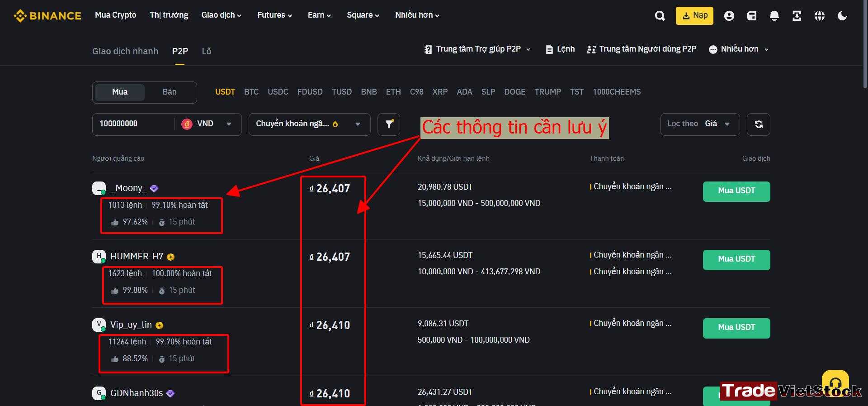Open HUMMER-H7 advertiser profile link
Screen dimensions: 868x406
(137, 256)
